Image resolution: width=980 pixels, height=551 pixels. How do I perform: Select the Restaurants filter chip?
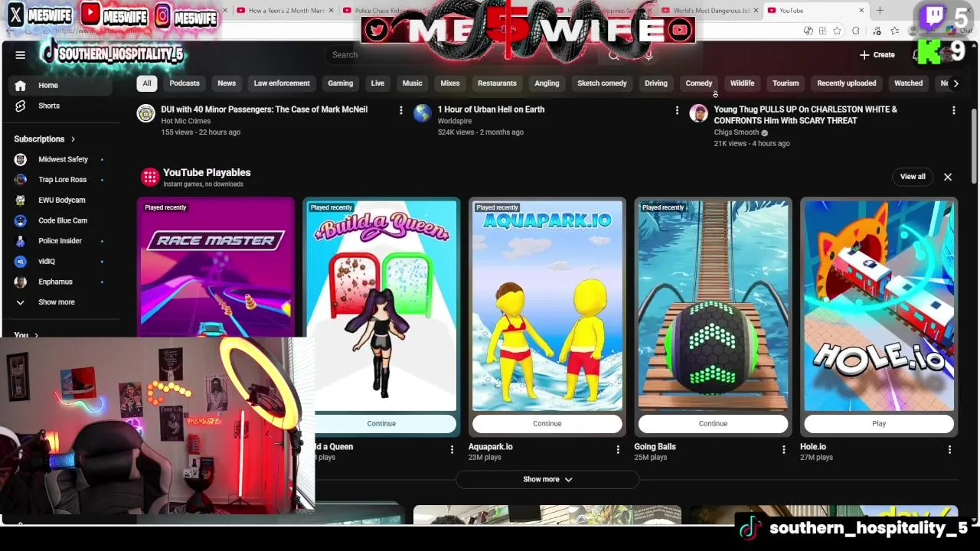tap(497, 83)
